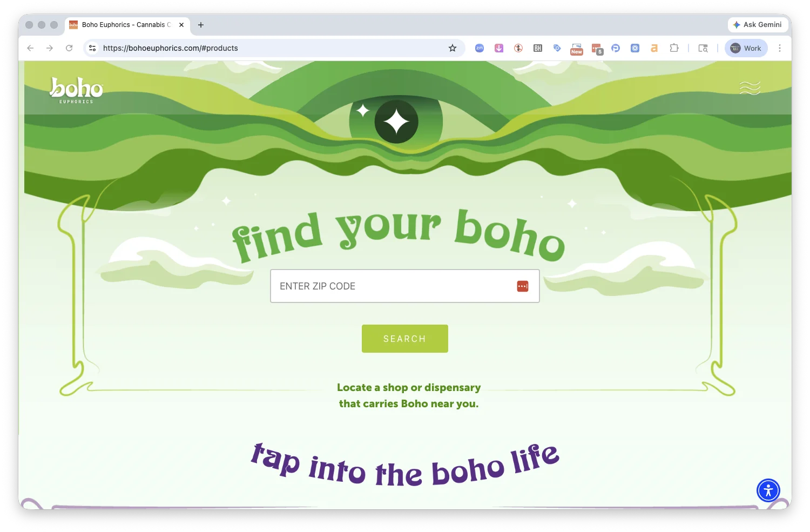Click the BH extension icon
The image size is (810, 532).
538,48
